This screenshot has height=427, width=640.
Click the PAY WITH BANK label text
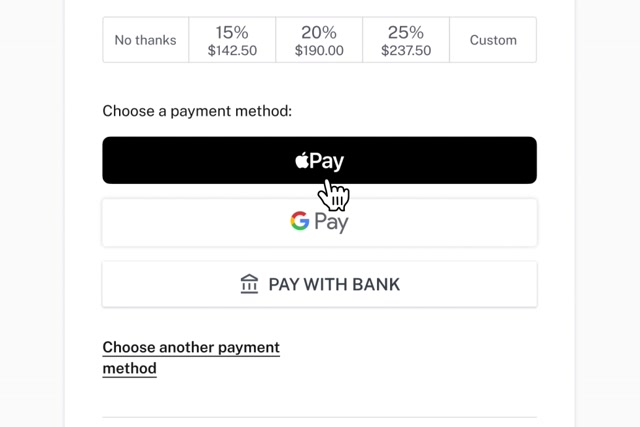(x=334, y=284)
